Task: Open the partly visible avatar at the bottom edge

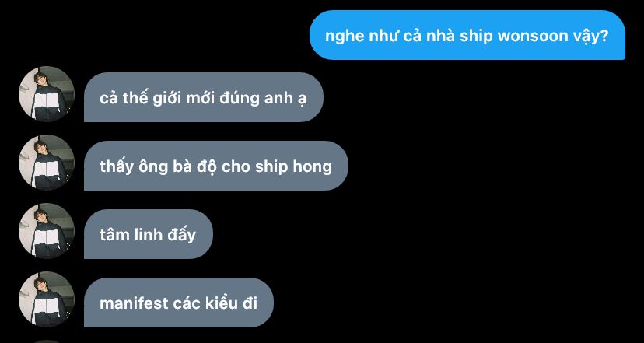Action: (x=47, y=341)
